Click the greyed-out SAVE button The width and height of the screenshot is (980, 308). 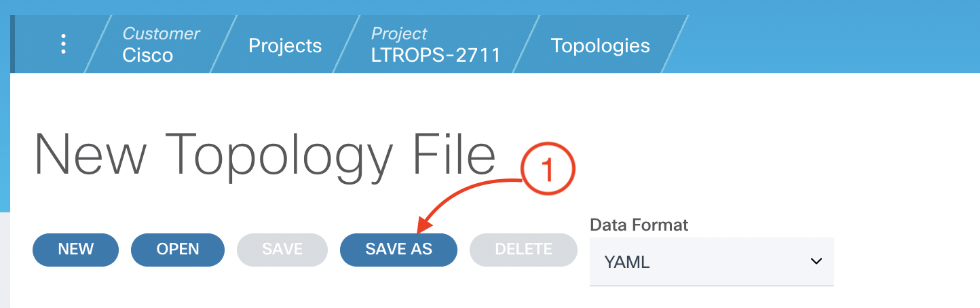pyautogui.click(x=282, y=249)
